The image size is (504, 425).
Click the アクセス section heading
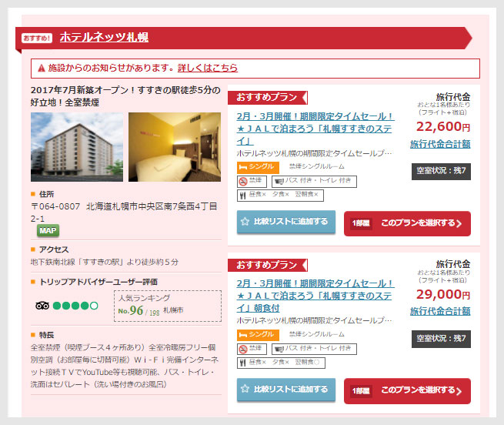54,249
